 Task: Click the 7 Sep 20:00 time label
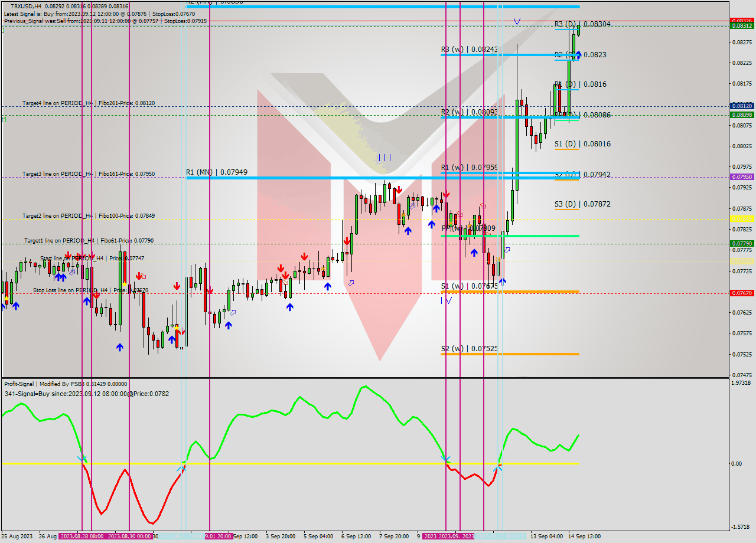click(394, 536)
